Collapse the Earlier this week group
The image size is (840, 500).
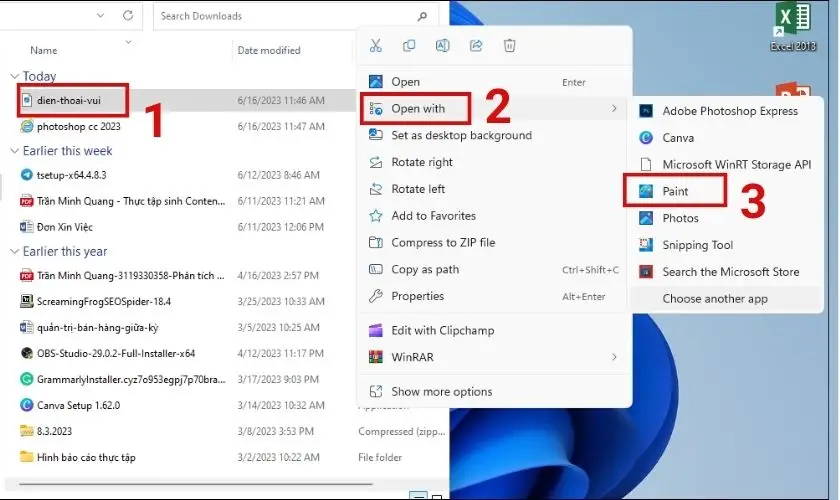[x=14, y=151]
